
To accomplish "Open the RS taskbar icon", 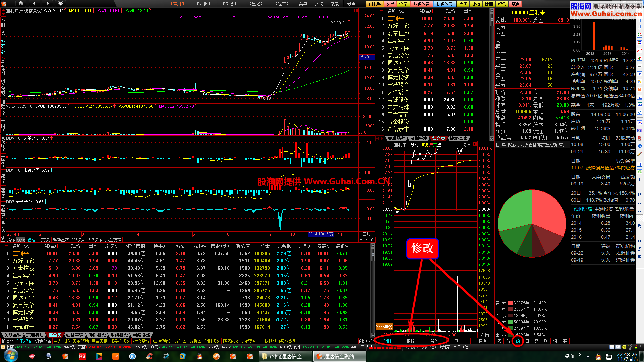I will (82, 356).
